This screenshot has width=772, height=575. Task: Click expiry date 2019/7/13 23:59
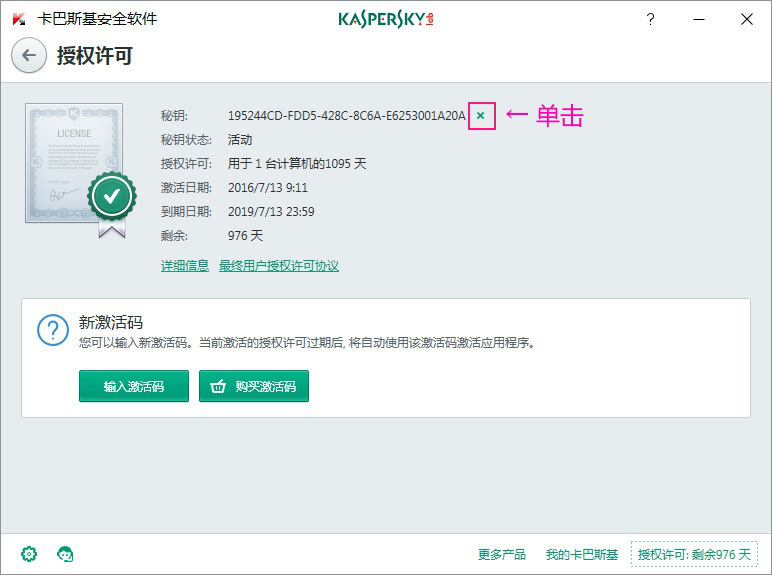coord(271,212)
